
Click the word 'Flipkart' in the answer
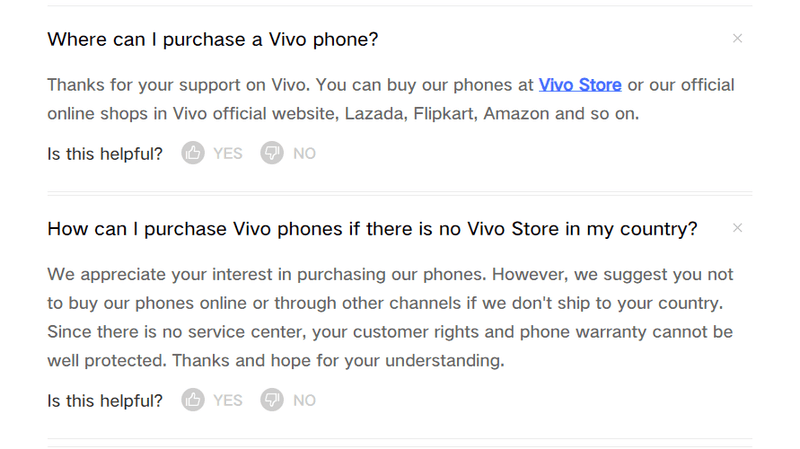[x=441, y=113]
